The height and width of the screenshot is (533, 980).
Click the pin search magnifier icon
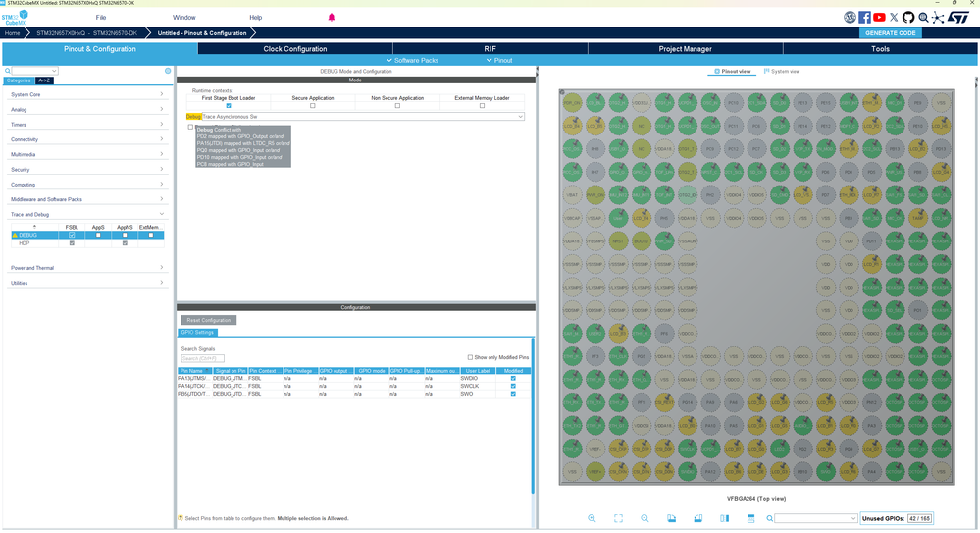[769, 518]
